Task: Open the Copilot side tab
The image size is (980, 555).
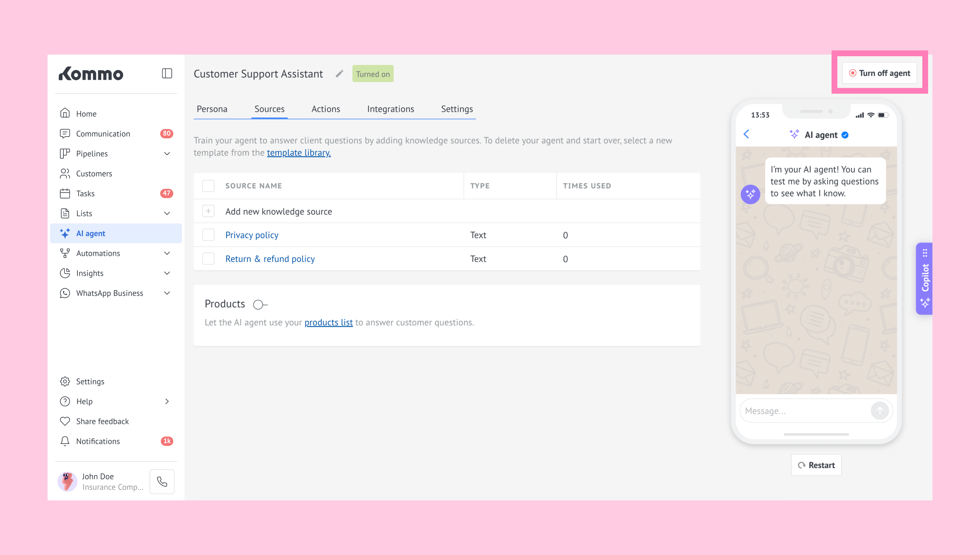Action: pos(925,278)
